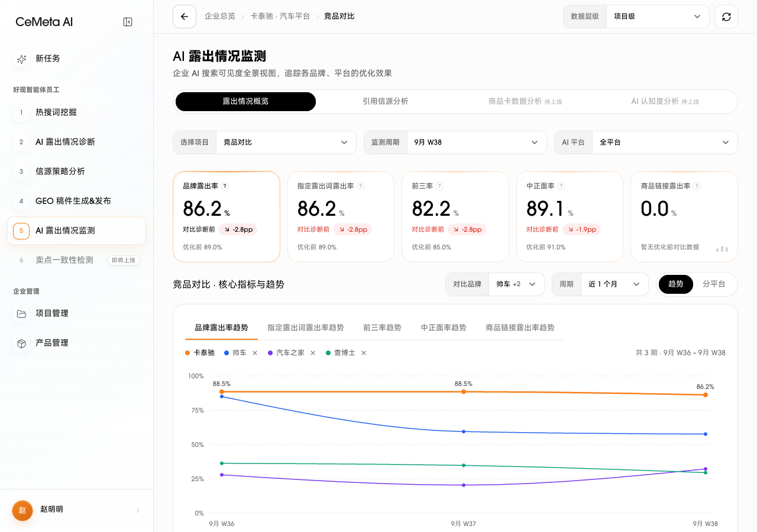This screenshot has height=532, width=757.
Task: Click the 汽车之家 purple W37 data point
Action: (464, 485)
